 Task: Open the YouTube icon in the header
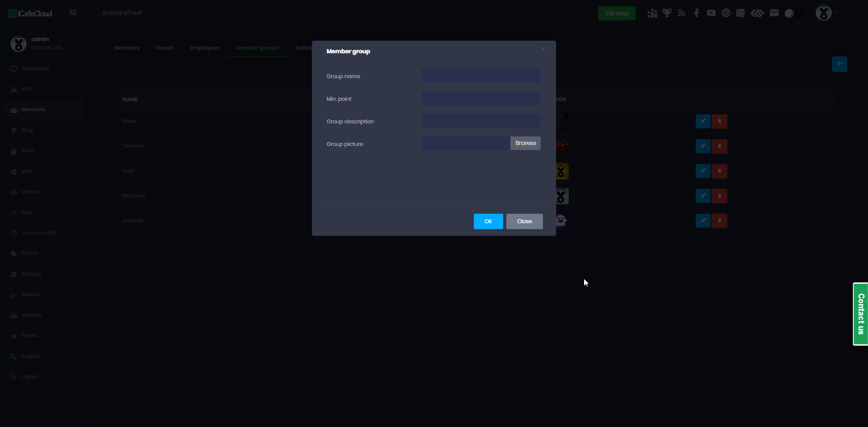tap(711, 13)
